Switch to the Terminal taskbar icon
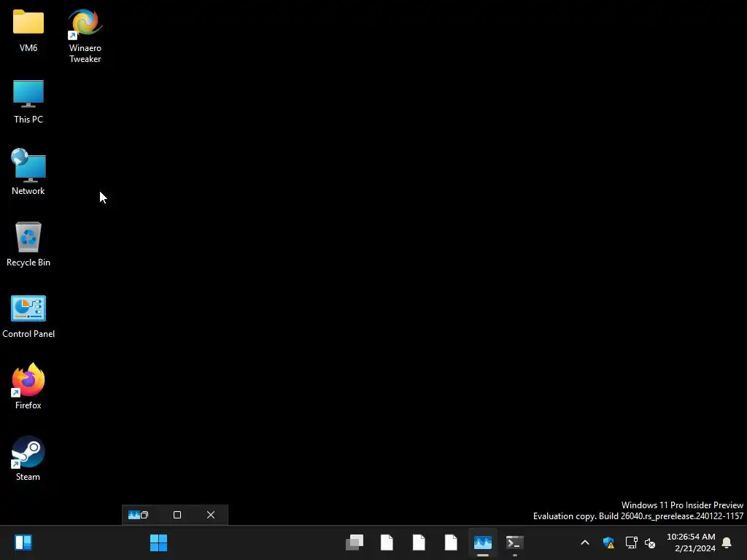Viewport: 747px width, 560px height. 515,542
